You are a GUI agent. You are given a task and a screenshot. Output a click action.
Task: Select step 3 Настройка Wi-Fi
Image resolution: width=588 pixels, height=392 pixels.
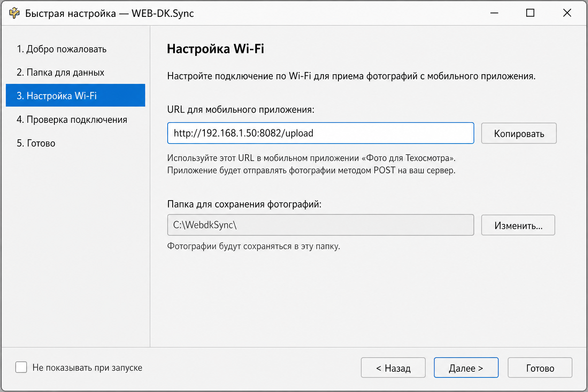[75, 95]
